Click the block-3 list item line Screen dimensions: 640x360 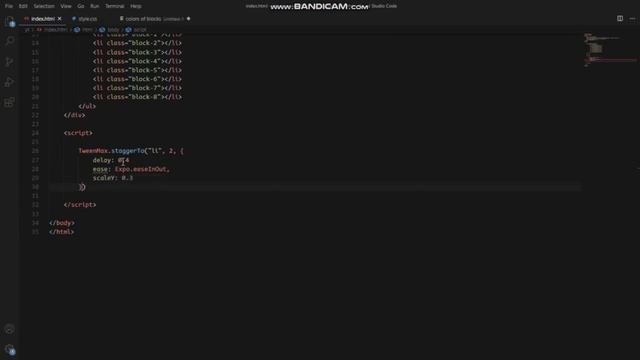(137, 52)
